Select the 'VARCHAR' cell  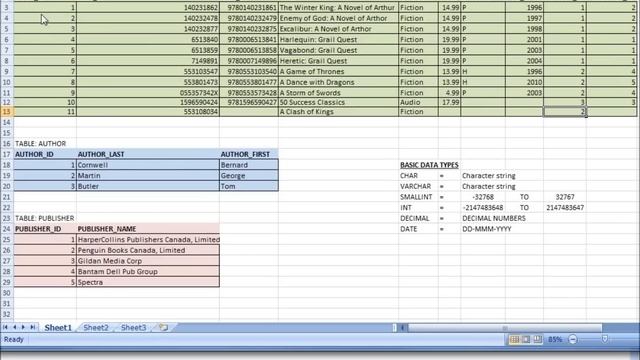coord(418,186)
